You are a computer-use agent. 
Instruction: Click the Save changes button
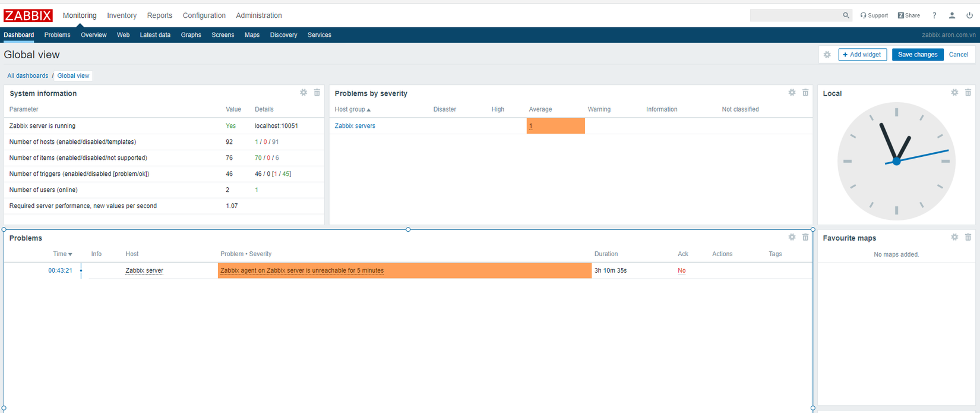click(x=918, y=55)
